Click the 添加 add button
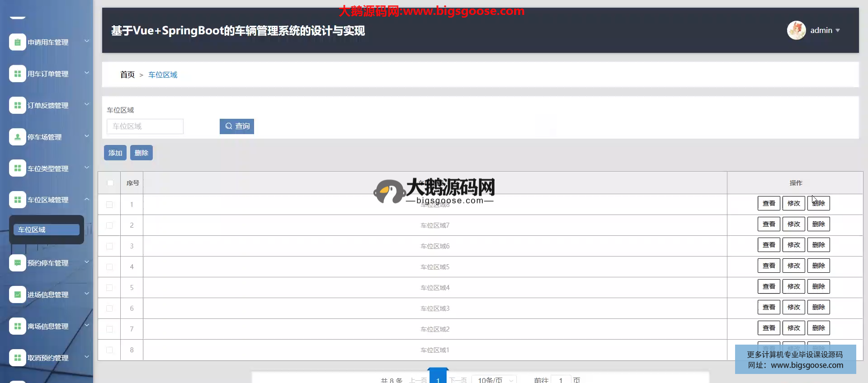Viewport: 868px width, 383px height. [115, 153]
